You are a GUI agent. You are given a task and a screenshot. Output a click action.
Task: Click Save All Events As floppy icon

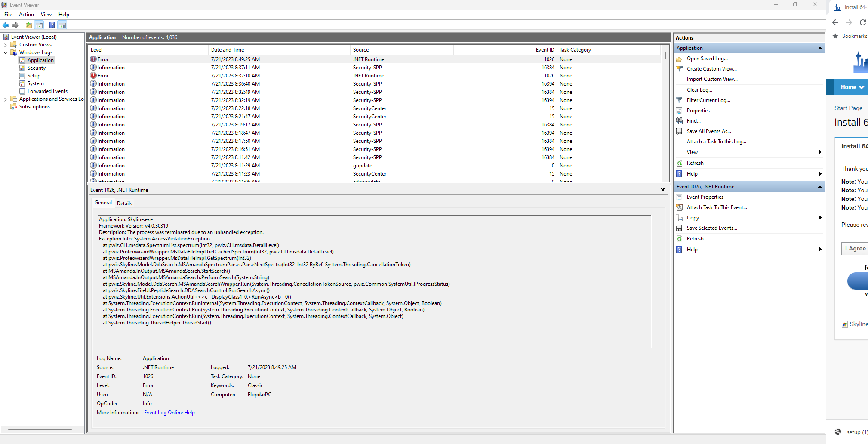(679, 131)
